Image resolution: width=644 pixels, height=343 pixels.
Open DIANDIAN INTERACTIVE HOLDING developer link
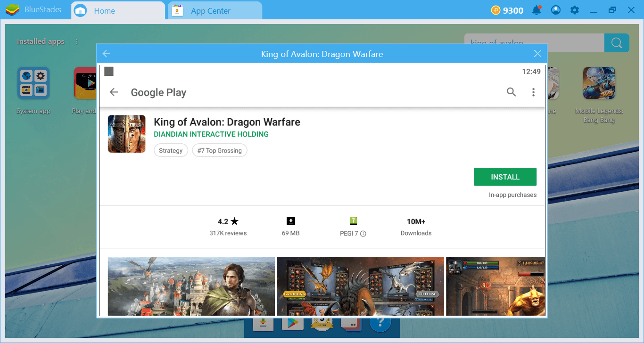pos(211,134)
